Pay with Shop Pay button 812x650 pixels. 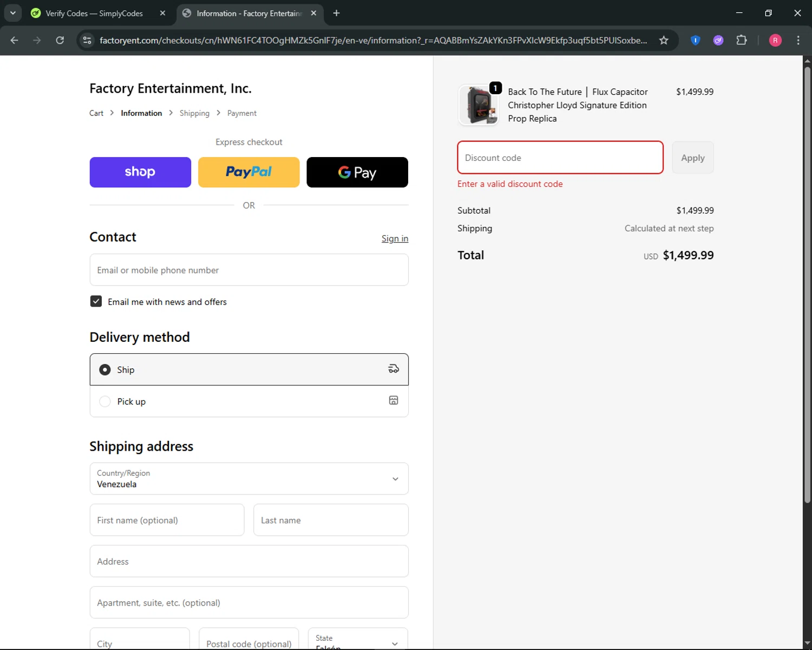(140, 172)
